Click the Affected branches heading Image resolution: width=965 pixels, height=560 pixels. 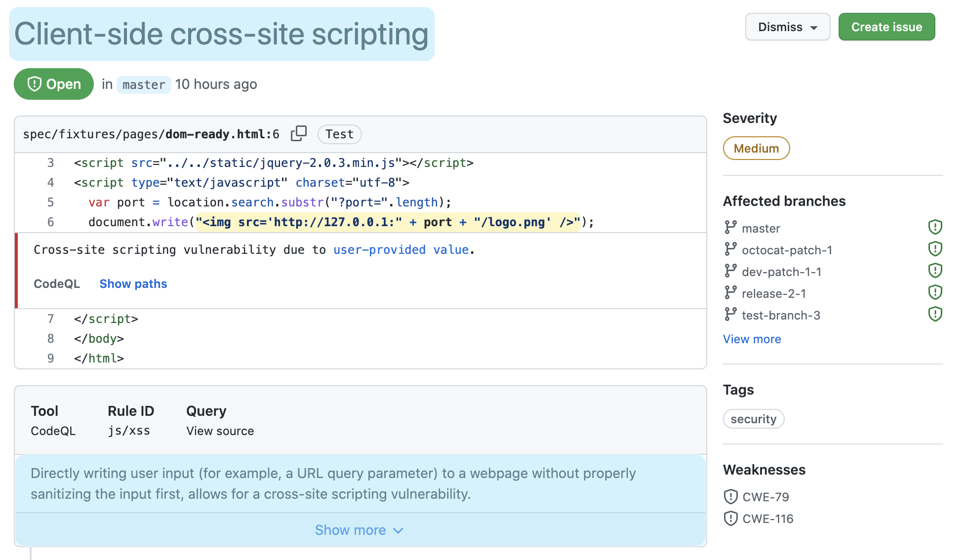pyautogui.click(x=784, y=201)
